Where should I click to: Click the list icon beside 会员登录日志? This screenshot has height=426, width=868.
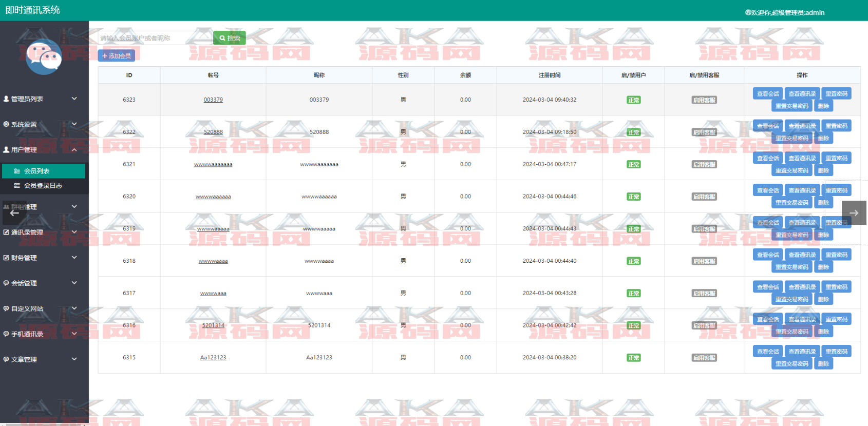pos(17,186)
